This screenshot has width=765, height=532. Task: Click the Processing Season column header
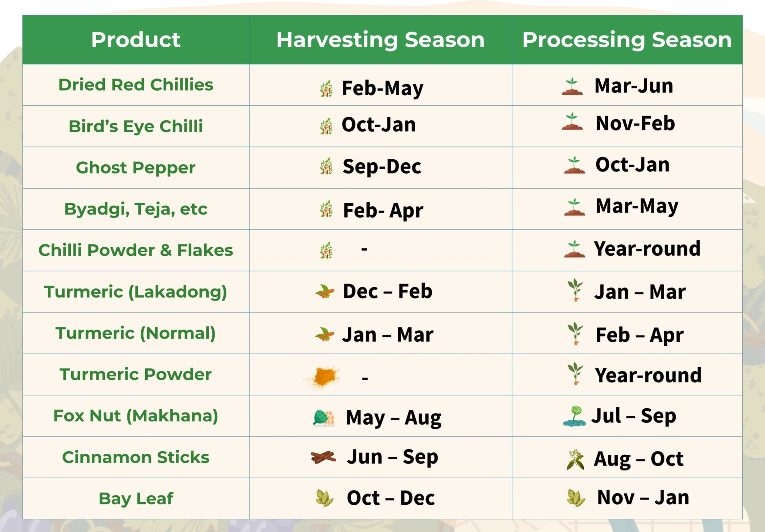coord(627,40)
